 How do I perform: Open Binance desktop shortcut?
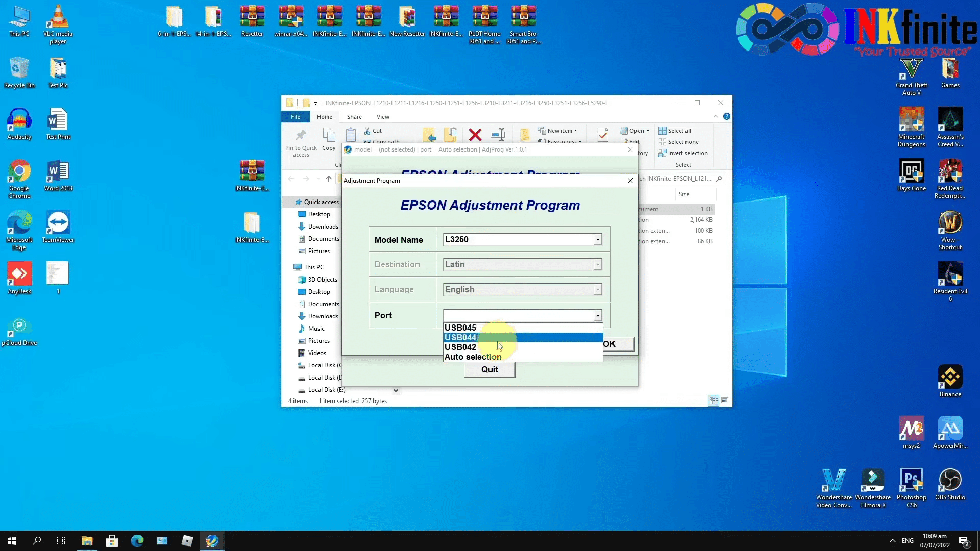950,382
